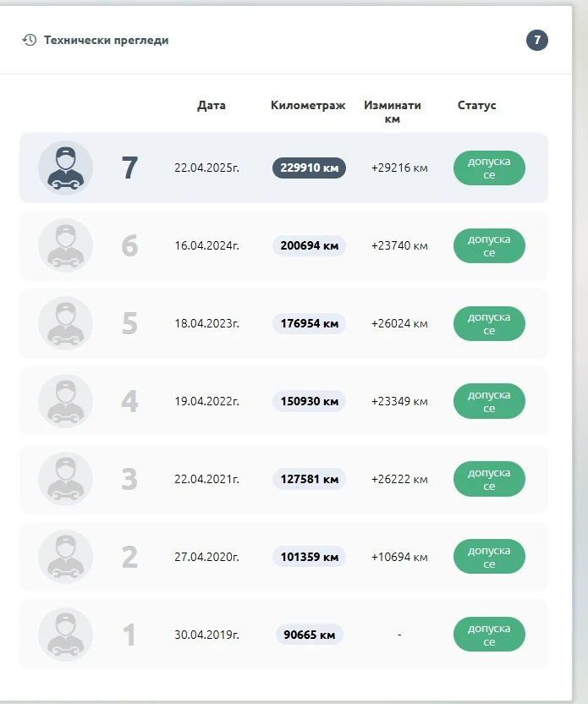Click the 90665 км mileage badge
This screenshot has height=704, width=588.
click(309, 635)
